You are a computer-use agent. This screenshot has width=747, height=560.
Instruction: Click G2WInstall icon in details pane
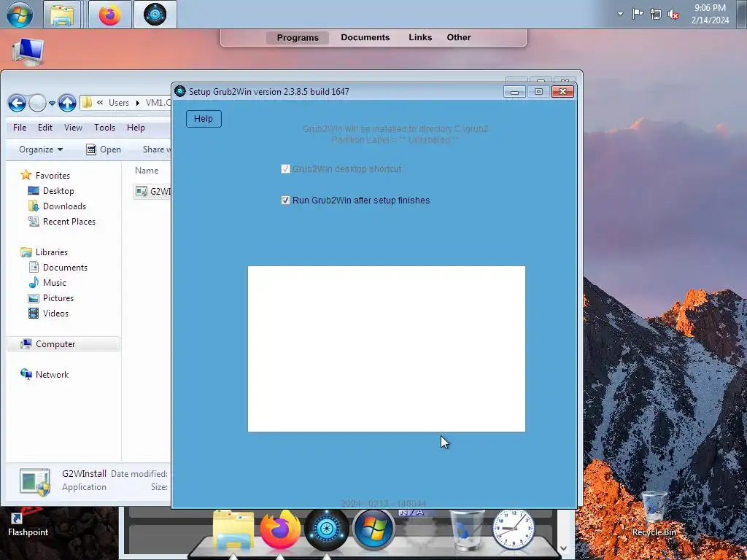point(35,481)
